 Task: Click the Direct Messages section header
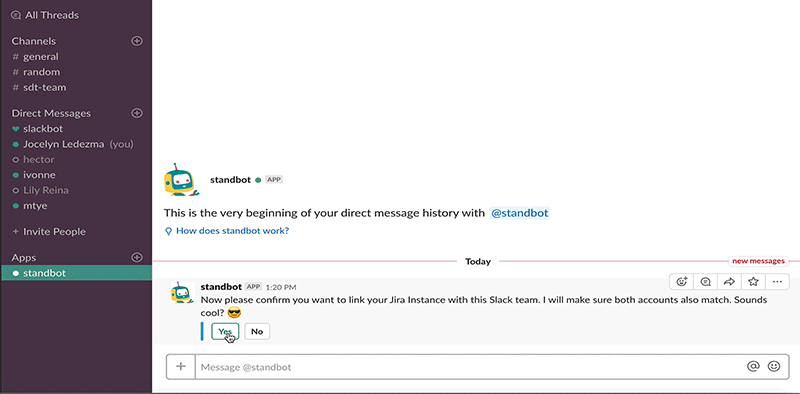(x=51, y=113)
